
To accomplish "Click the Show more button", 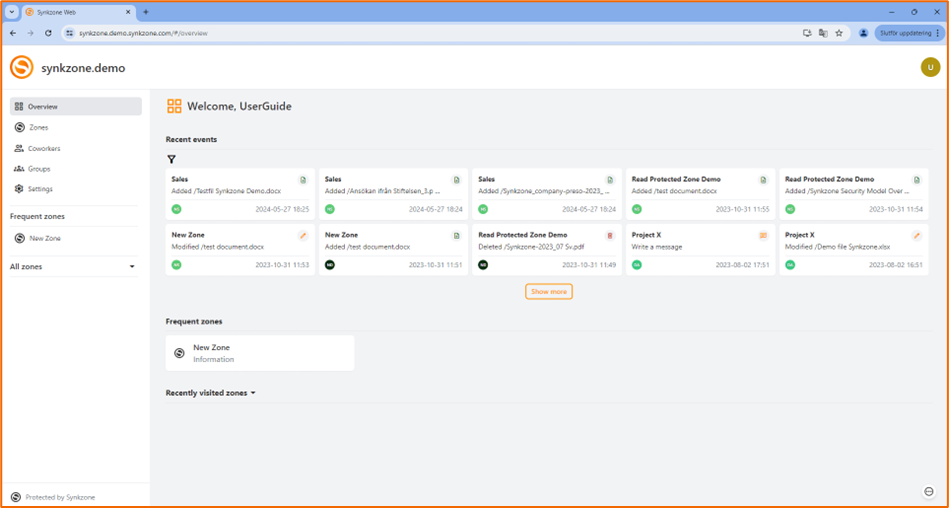I will coord(548,292).
